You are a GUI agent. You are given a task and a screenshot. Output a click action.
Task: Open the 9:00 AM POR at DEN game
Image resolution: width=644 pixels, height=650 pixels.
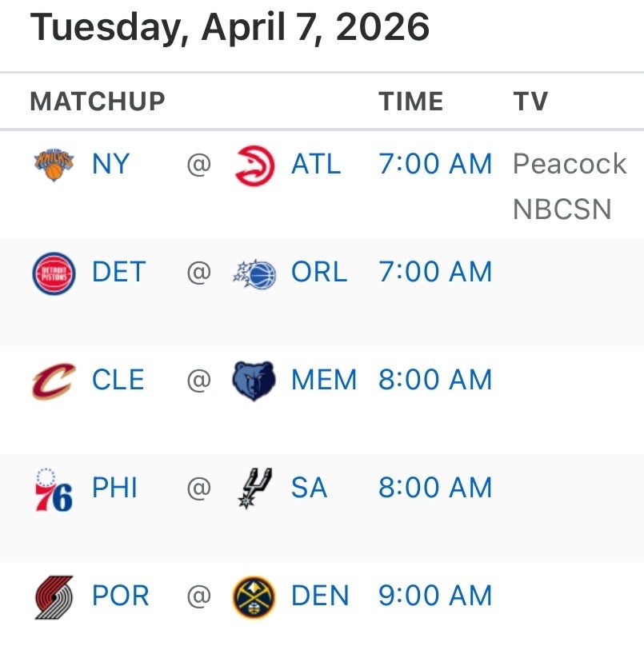(x=435, y=596)
